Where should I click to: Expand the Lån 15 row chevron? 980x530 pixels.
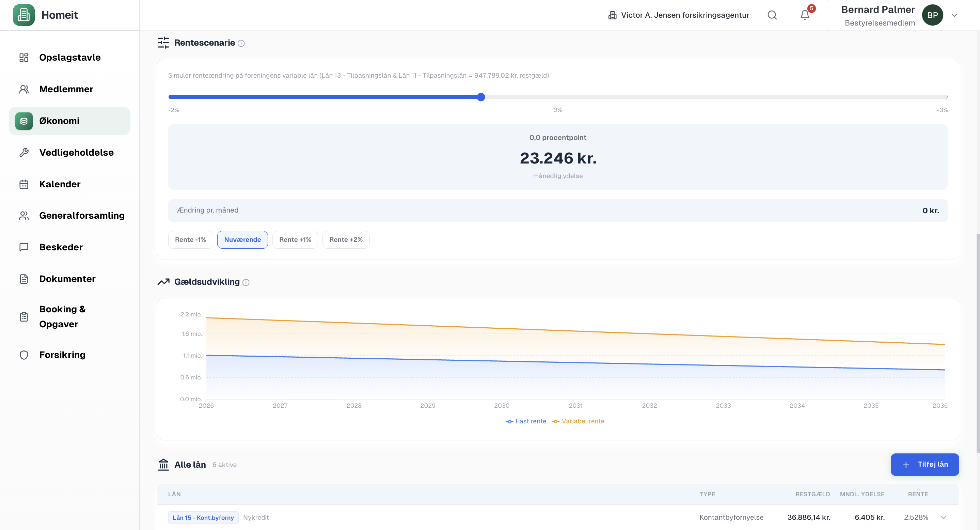[x=944, y=517]
